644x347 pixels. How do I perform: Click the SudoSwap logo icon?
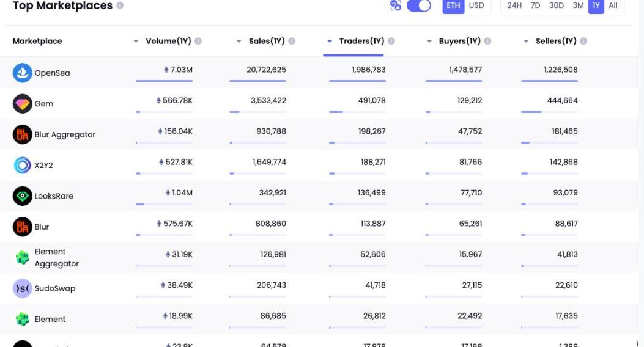pyautogui.click(x=22, y=288)
